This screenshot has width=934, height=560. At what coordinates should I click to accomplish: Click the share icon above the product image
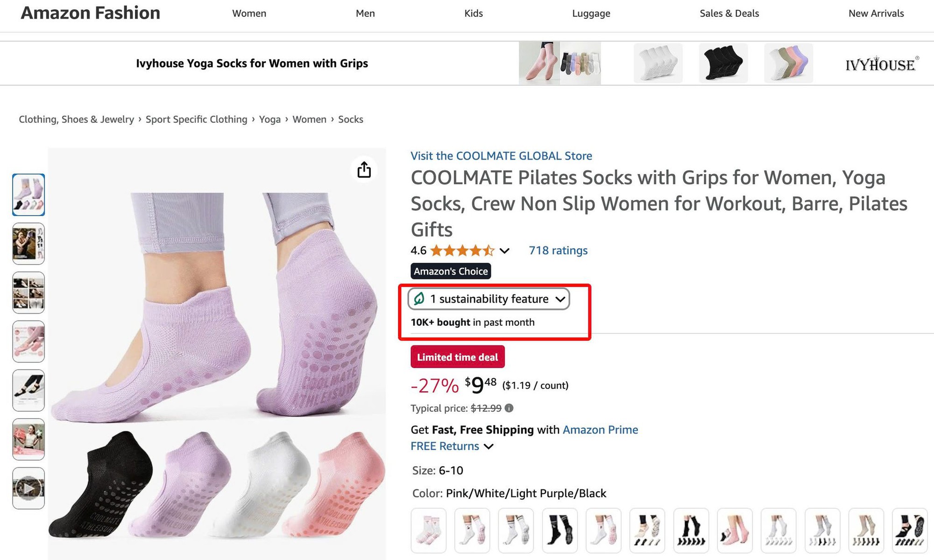coord(364,170)
